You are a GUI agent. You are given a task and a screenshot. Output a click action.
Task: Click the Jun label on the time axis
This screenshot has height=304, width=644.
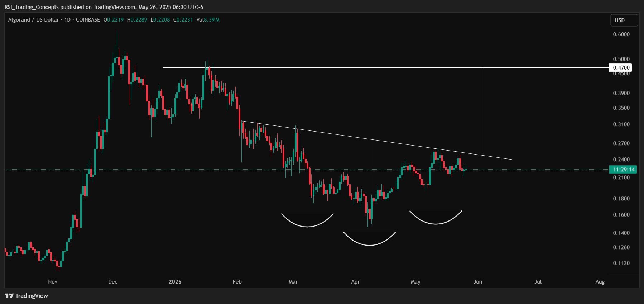coord(478,282)
